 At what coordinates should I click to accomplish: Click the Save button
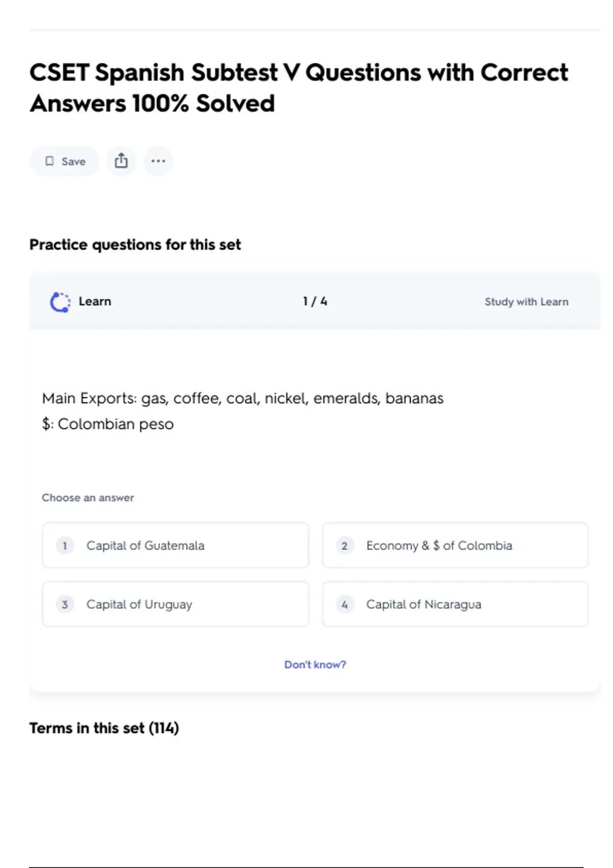tap(64, 161)
